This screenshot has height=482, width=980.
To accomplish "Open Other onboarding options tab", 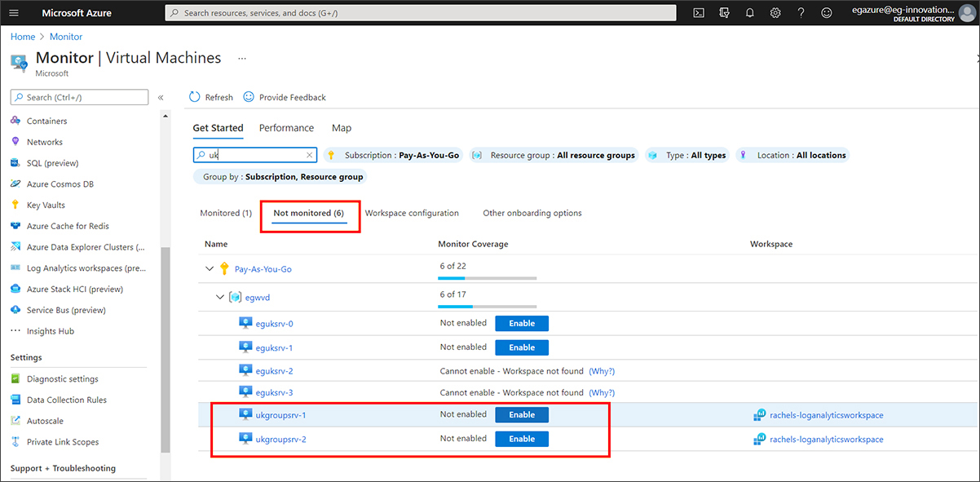I will click(532, 213).
